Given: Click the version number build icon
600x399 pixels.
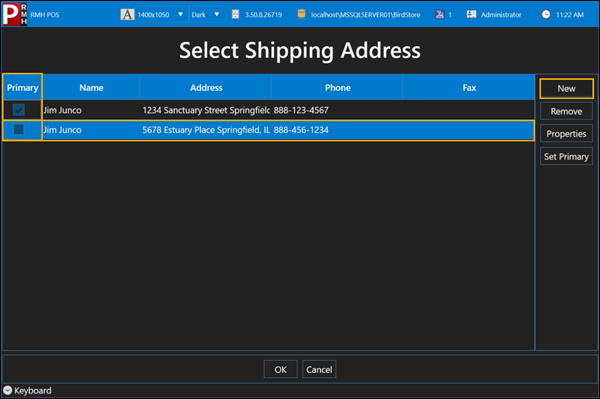Looking at the screenshot, I should pos(235,15).
